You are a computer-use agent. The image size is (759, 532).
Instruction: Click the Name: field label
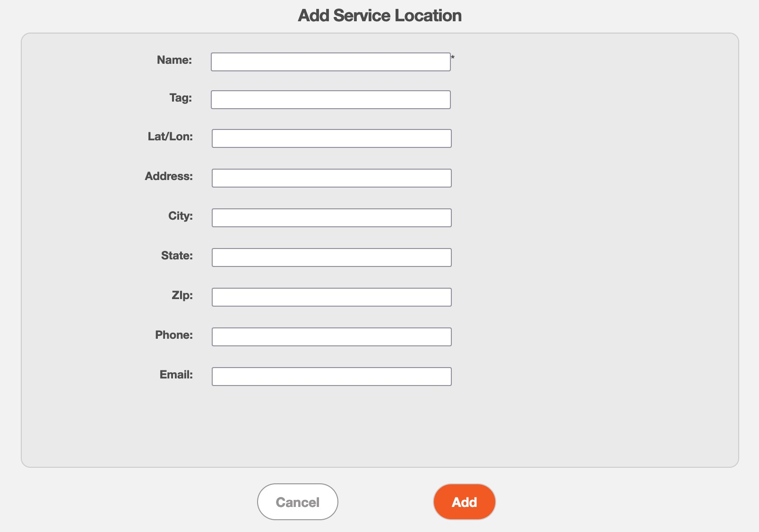[x=174, y=60]
